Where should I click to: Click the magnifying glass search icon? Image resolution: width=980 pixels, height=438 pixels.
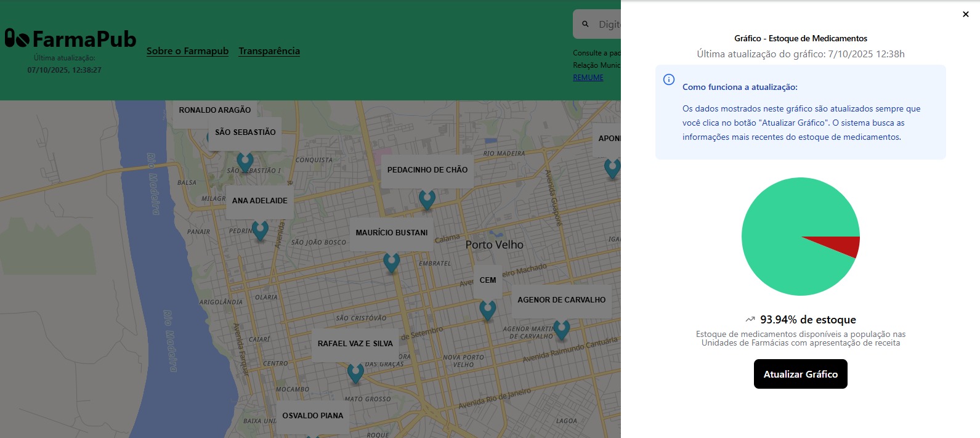[585, 24]
